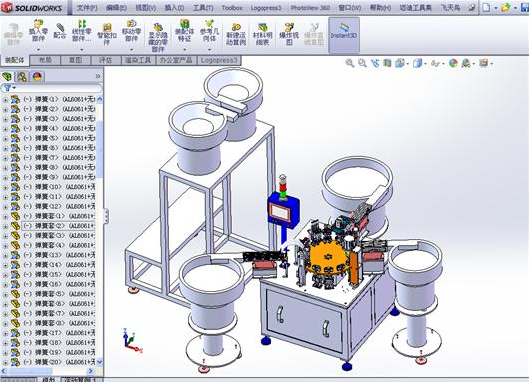Click the Open file folder icon
Image resolution: width=530 pixels, height=382 pixels.
click(x=505, y=7)
